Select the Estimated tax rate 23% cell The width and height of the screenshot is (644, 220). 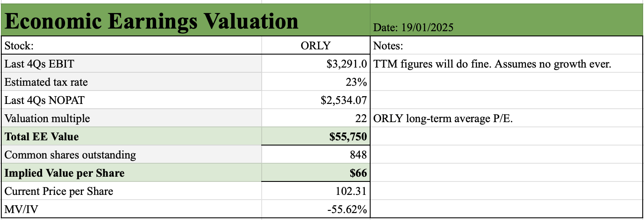pos(316,82)
